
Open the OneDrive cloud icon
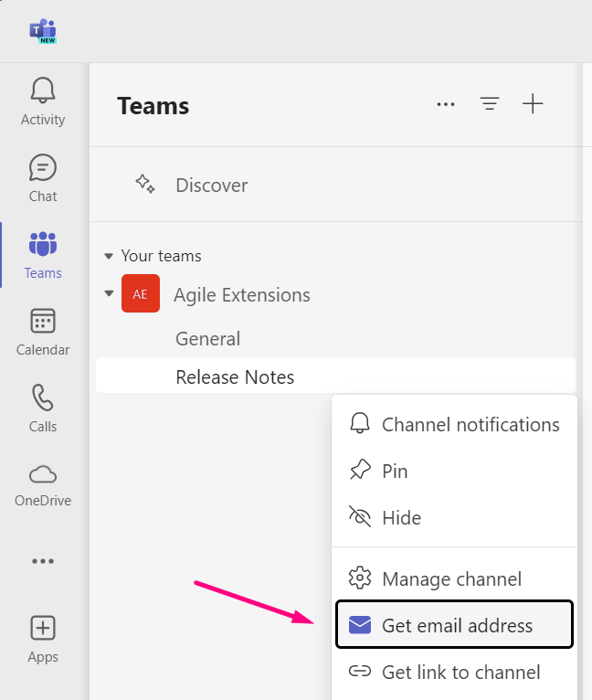pos(43,474)
